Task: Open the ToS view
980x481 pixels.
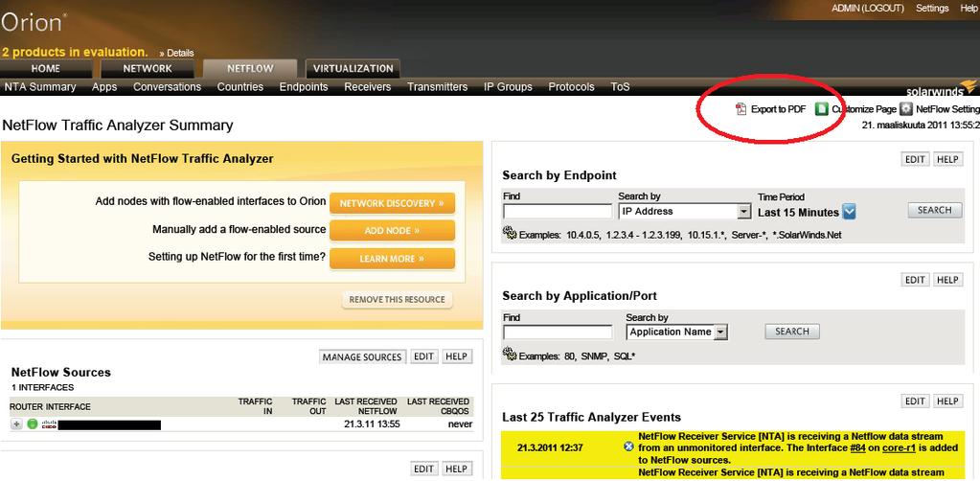Action: [x=620, y=87]
